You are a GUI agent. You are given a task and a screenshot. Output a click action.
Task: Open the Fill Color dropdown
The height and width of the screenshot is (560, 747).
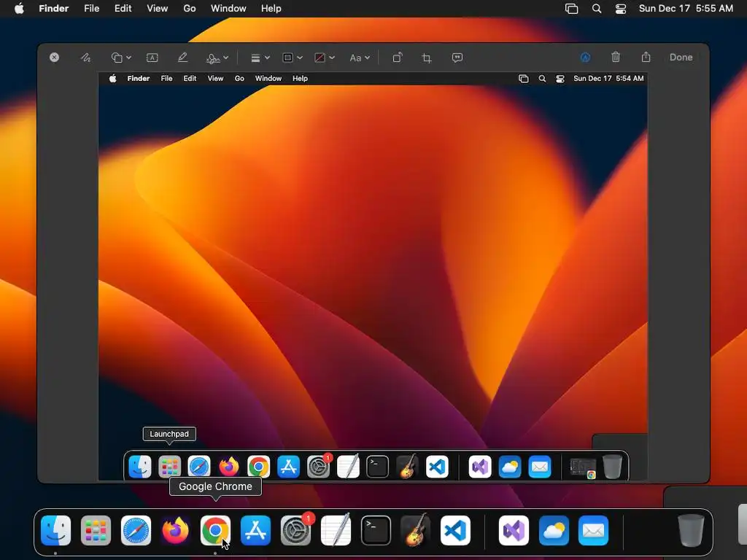(325, 58)
